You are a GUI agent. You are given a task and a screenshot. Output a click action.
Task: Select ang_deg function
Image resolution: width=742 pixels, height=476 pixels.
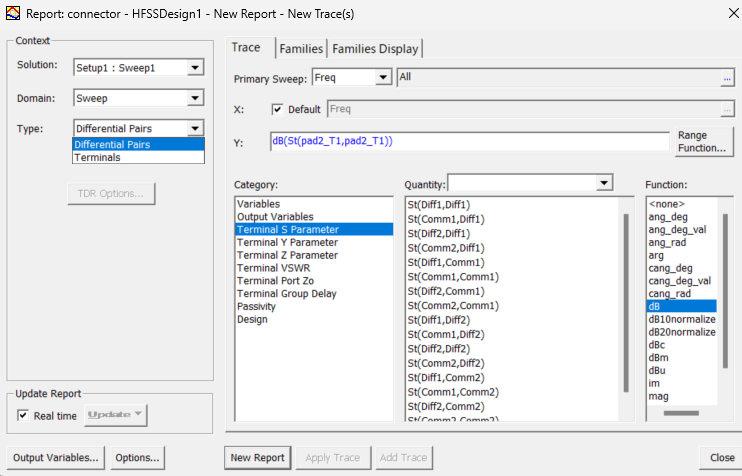(x=682, y=217)
